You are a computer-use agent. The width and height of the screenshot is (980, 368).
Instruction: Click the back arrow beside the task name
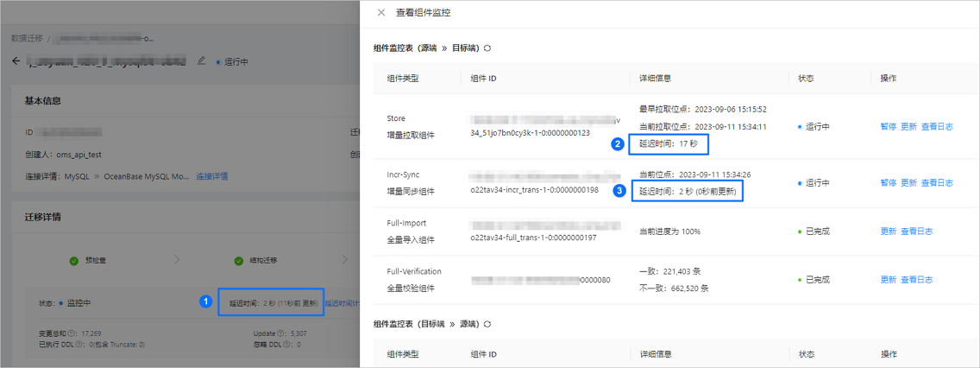pos(16,61)
